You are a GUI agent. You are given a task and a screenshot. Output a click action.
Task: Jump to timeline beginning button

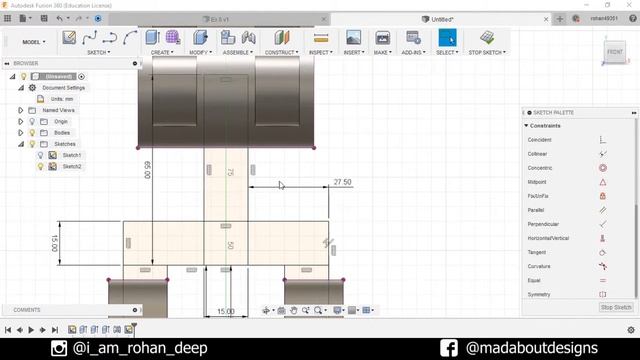tap(8, 330)
